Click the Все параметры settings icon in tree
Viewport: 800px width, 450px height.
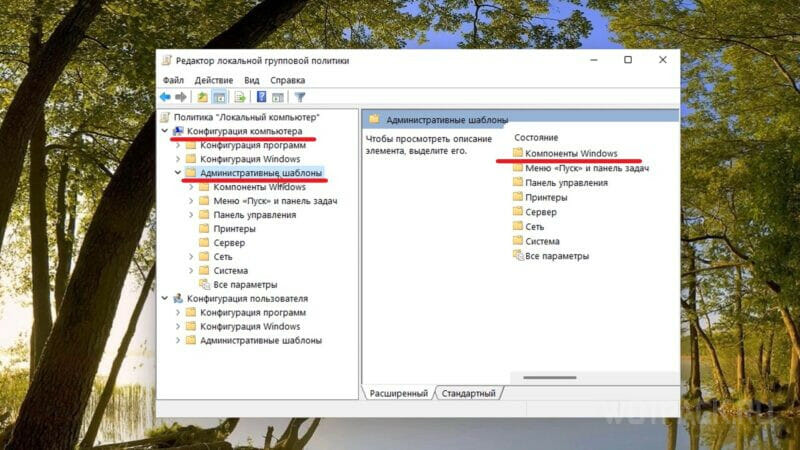[x=205, y=284]
